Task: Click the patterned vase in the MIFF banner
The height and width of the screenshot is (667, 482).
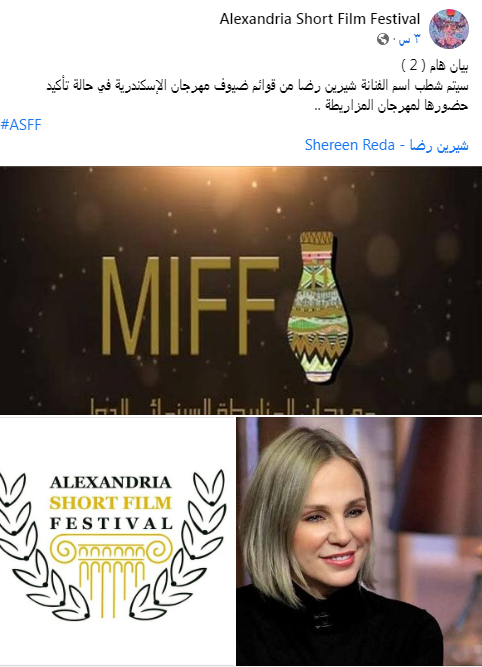Action: (x=319, y=306)
